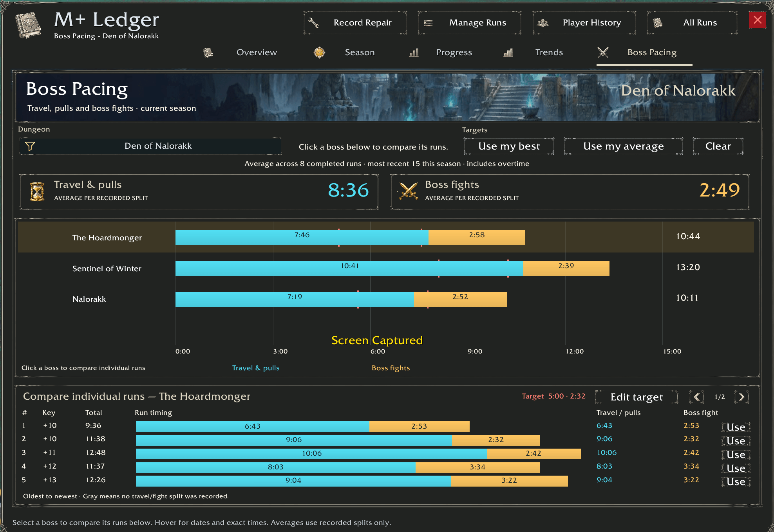Click Hoardmonger boss fight bar labeled 2:58

point(477,237)
